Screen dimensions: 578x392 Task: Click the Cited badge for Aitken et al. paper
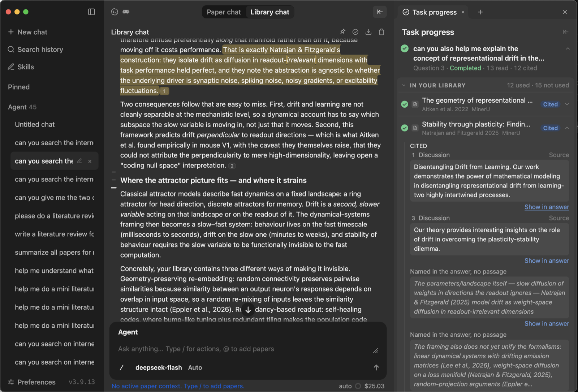[550, 104]
